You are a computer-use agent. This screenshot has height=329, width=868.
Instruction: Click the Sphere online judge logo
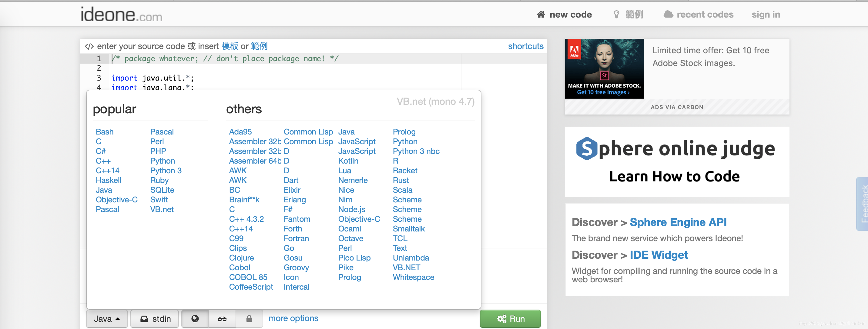coord(675,149)
